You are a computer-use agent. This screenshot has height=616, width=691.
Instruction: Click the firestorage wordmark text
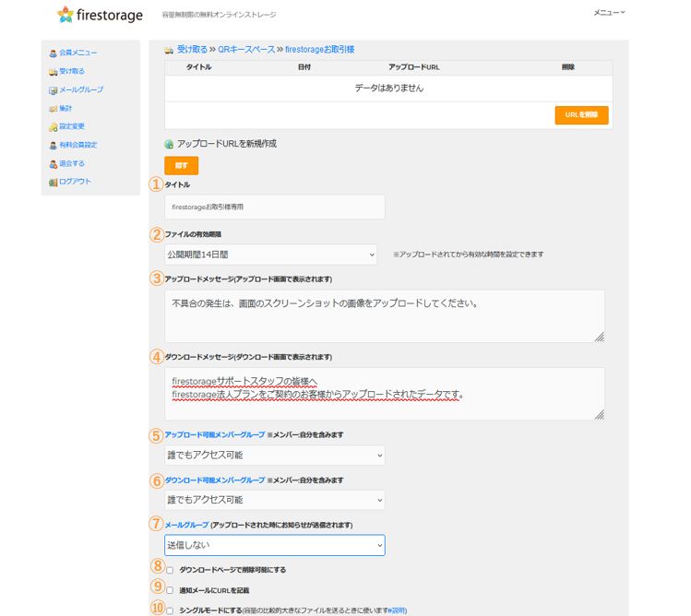click(x=109, y=16)
